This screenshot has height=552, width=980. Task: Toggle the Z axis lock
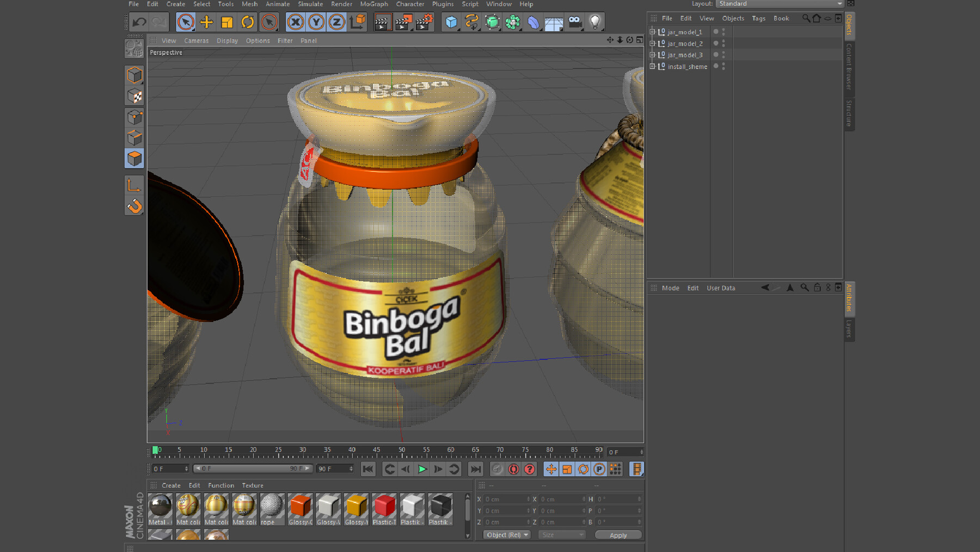coord(337,21)
